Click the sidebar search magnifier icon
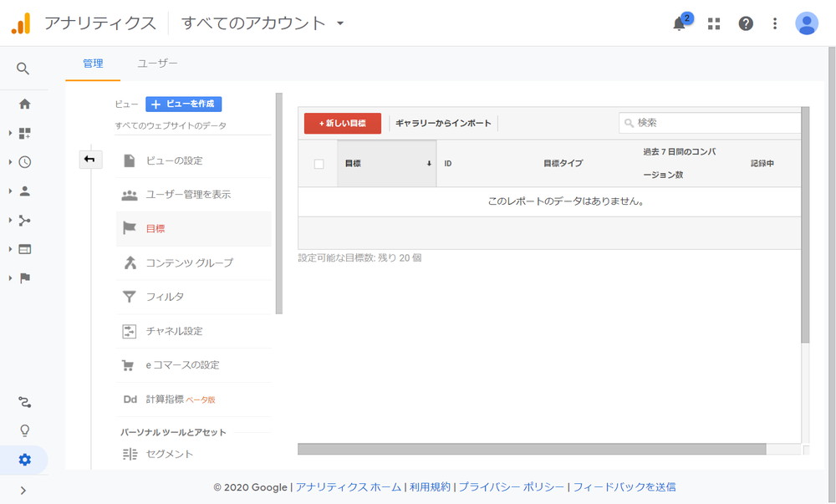Screen dimensions: 836x504 [23, 69]
